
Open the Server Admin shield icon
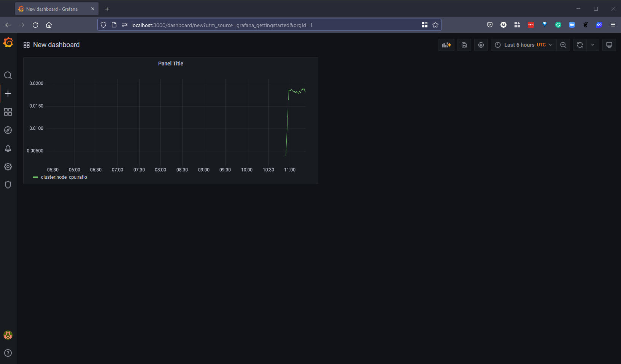pos(8,185)
